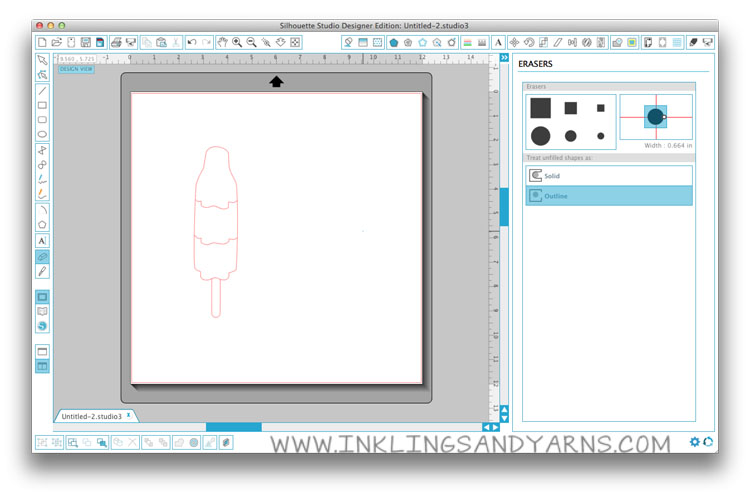
Task: Select the Draw a Polygon tool in the left sidebar
Action: point(42,224)
